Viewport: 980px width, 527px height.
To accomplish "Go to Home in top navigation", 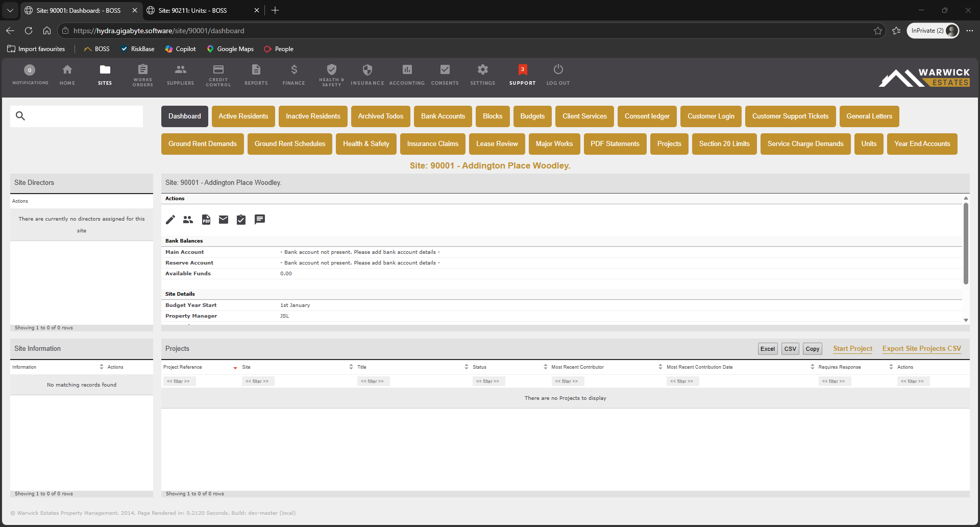I will point(67,69).
